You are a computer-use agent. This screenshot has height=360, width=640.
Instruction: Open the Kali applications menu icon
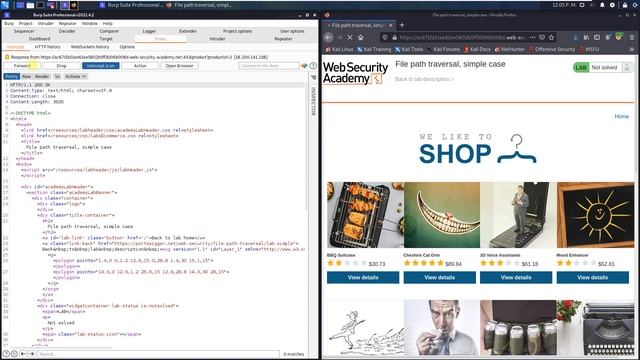click(x=5, y=5)
